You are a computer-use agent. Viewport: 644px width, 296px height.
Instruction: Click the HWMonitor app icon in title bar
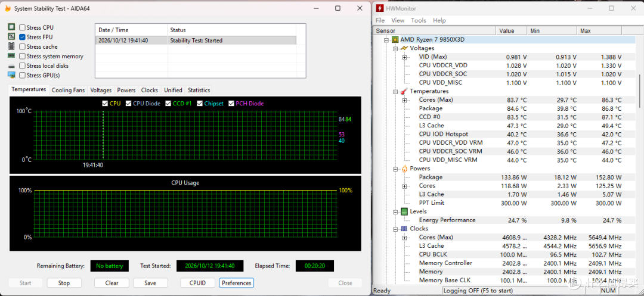click(380, 8)
